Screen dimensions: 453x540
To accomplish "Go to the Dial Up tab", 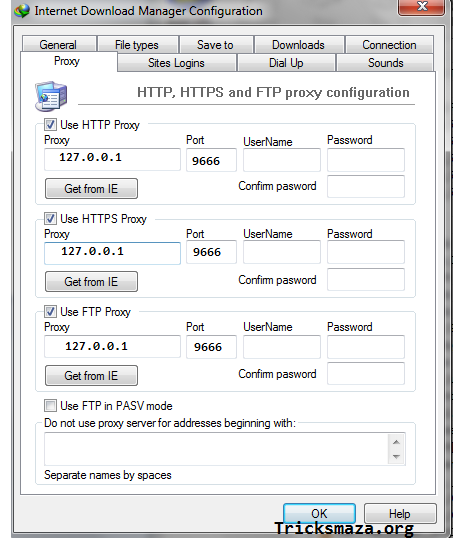I will (x=286, y=63).
